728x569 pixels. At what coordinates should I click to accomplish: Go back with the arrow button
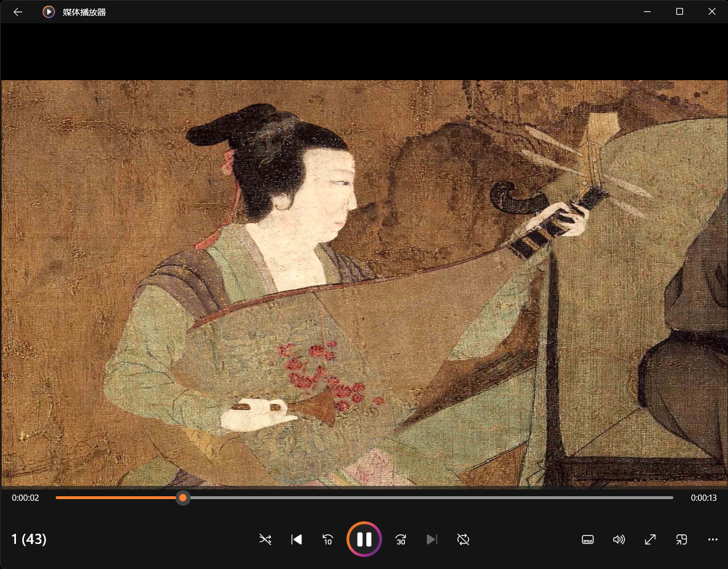coord(18,11)
